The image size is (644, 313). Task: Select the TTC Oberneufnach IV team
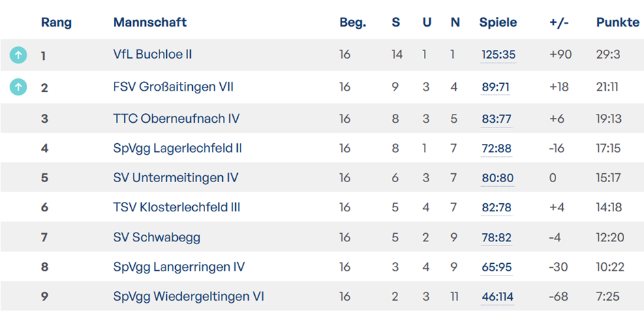click(177, 119)
